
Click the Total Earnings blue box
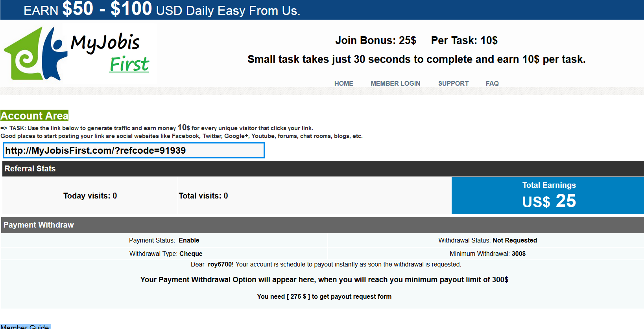(x=548, y=195)
